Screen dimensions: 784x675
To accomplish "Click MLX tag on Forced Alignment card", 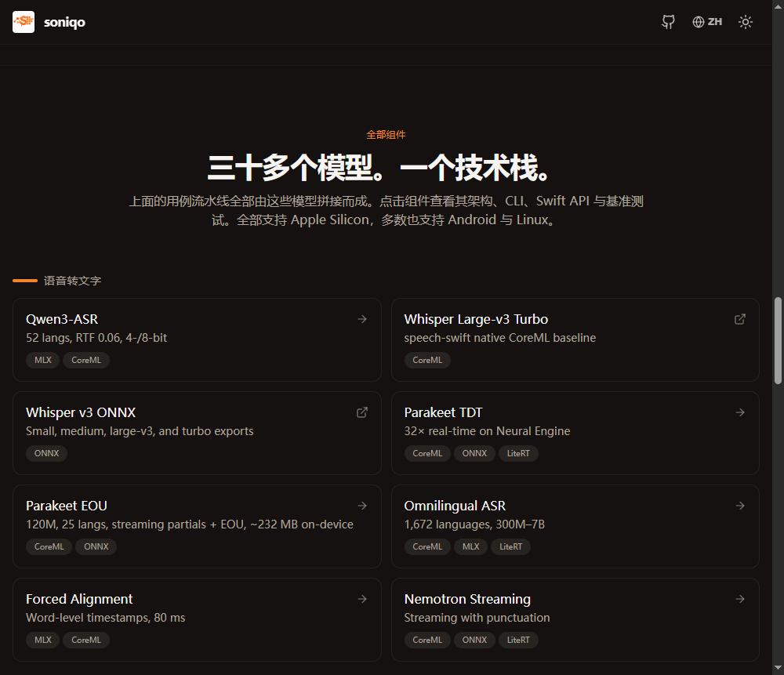I will [x=43, y=640].
